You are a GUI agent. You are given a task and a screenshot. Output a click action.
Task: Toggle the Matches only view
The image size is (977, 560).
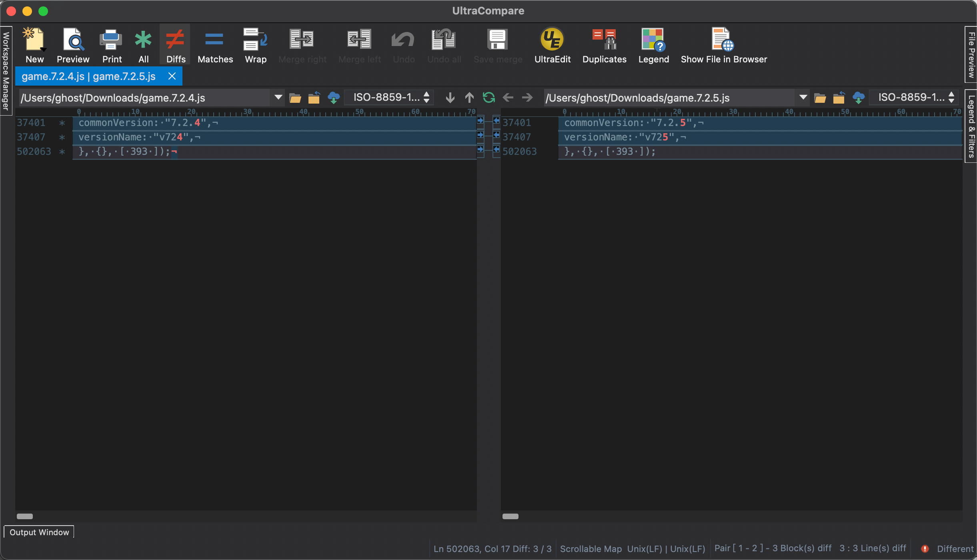pos(215,40)
